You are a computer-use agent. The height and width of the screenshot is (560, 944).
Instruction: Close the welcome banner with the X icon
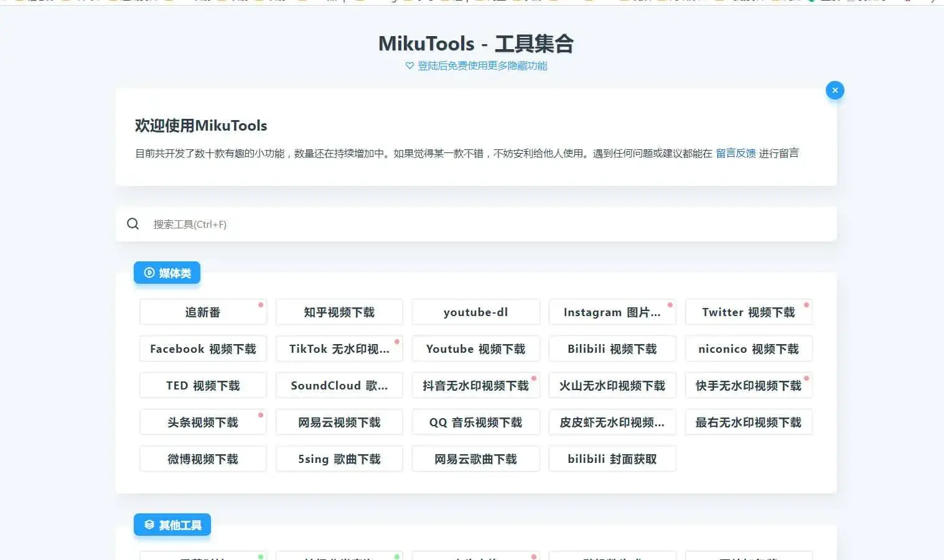pos(834,90)
